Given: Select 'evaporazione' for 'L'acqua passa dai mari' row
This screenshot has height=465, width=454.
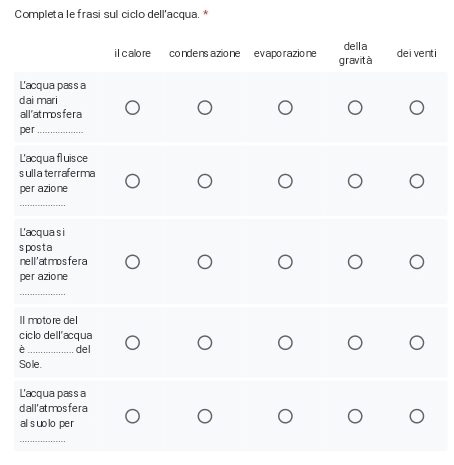Looking at the screenshot, I should coord(285,108).
